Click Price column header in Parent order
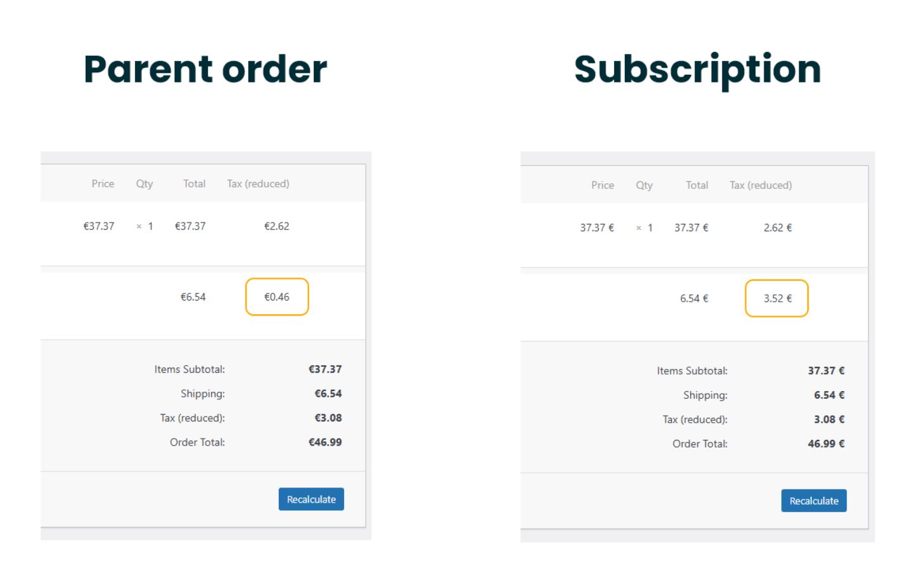Screen dimensions: 924x580 103,184
